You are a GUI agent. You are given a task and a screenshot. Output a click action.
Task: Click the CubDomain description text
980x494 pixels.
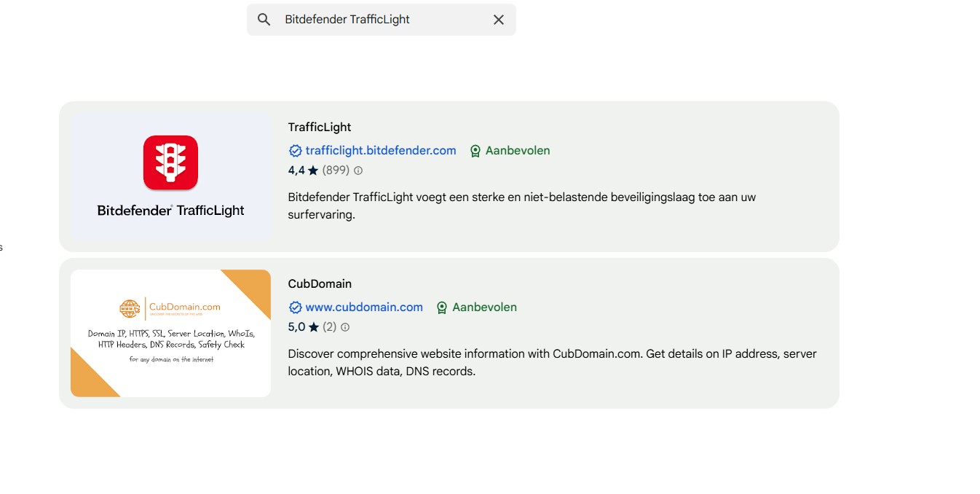coord(553,363)
